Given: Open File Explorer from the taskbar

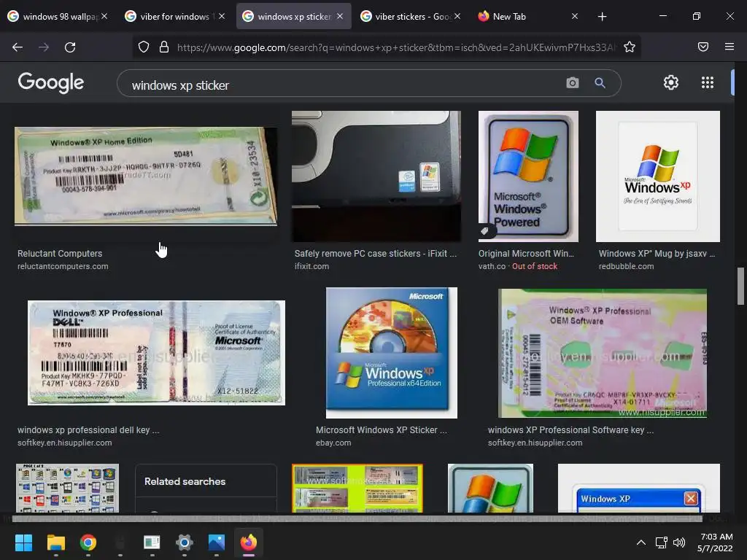Looking at the screenshot, I should [x=55, y=542].
